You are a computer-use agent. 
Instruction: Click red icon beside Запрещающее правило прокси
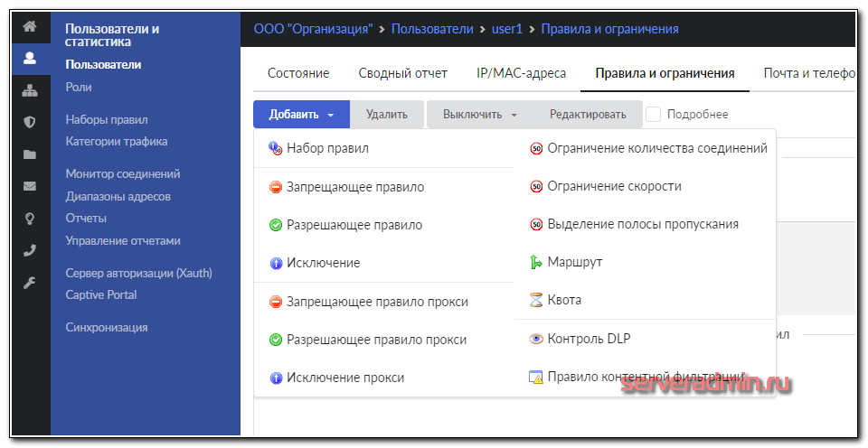pos(276,302)
